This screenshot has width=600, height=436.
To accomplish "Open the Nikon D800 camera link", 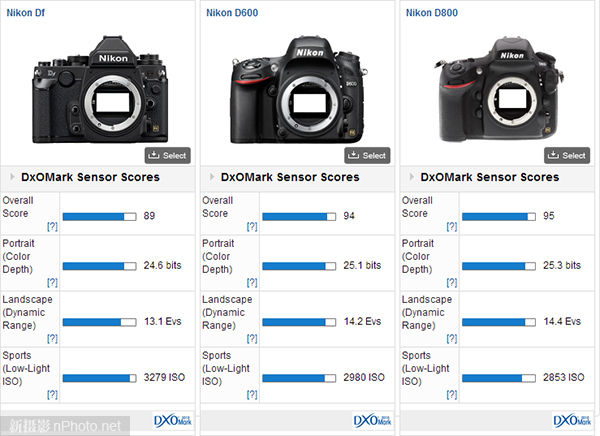I will pyautogui.click(x=432, y=13).
